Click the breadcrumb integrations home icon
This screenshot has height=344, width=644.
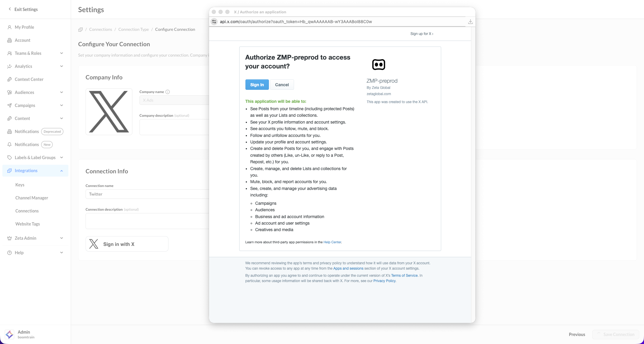coord(81,30)
